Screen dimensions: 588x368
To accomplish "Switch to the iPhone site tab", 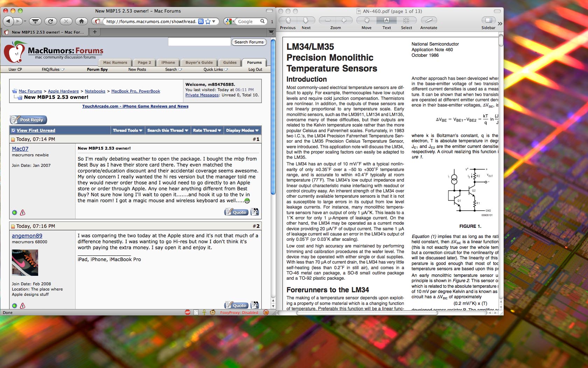I will pos(168,62).
